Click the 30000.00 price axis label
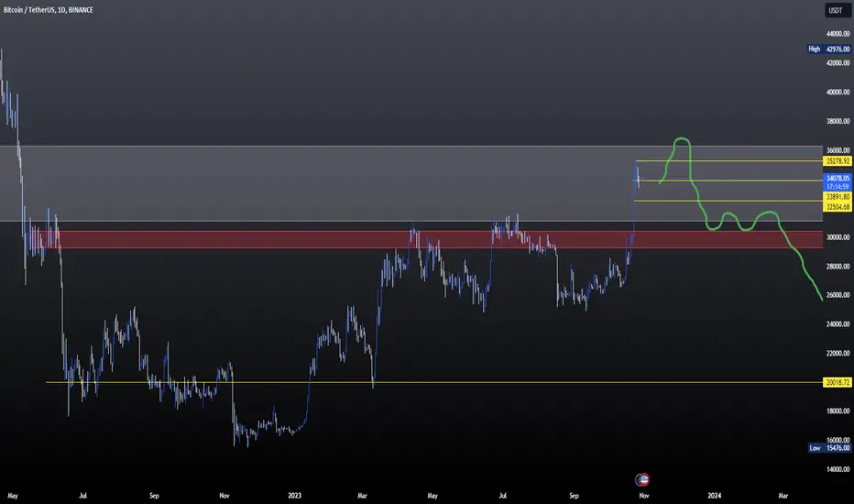The width and height of the screenshot is (854, 504). coord(838,237)
